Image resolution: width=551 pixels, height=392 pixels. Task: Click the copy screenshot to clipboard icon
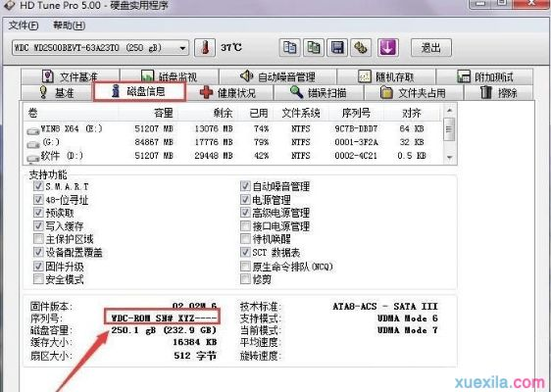[x=314, y=47]
